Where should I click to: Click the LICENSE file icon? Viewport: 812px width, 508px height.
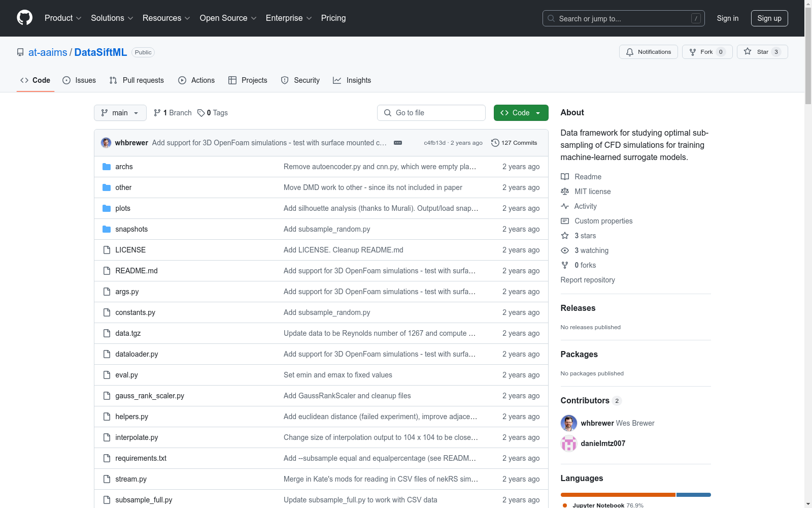click(107, 250)
